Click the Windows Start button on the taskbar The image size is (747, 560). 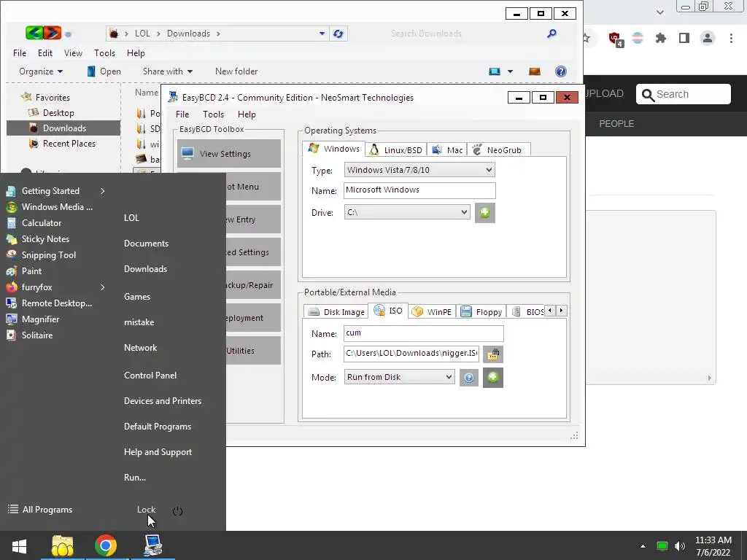(x=19, y=545)
